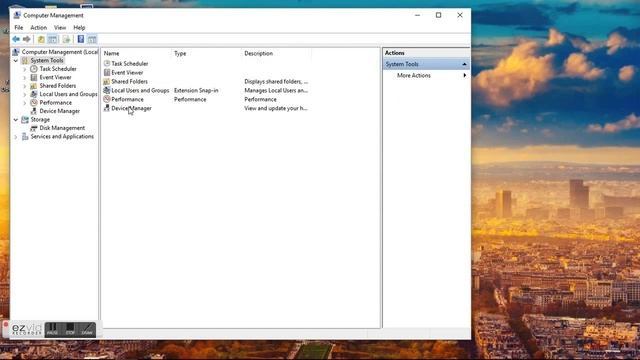Click More Actions in the Actions pane
Viewport: 640px width, 360px height.
(413, 76)
